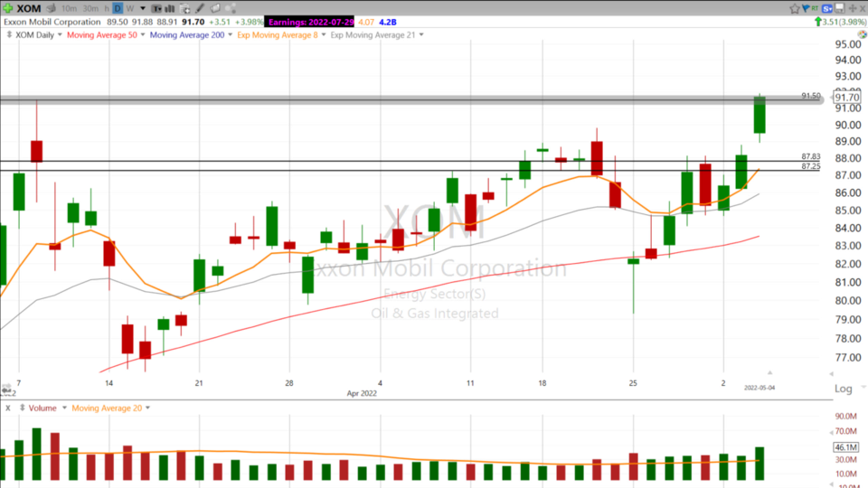The width and height of the screenshot is (868, 488).
Task: Select the pencil drawing tool
Action: coord(200,8)
